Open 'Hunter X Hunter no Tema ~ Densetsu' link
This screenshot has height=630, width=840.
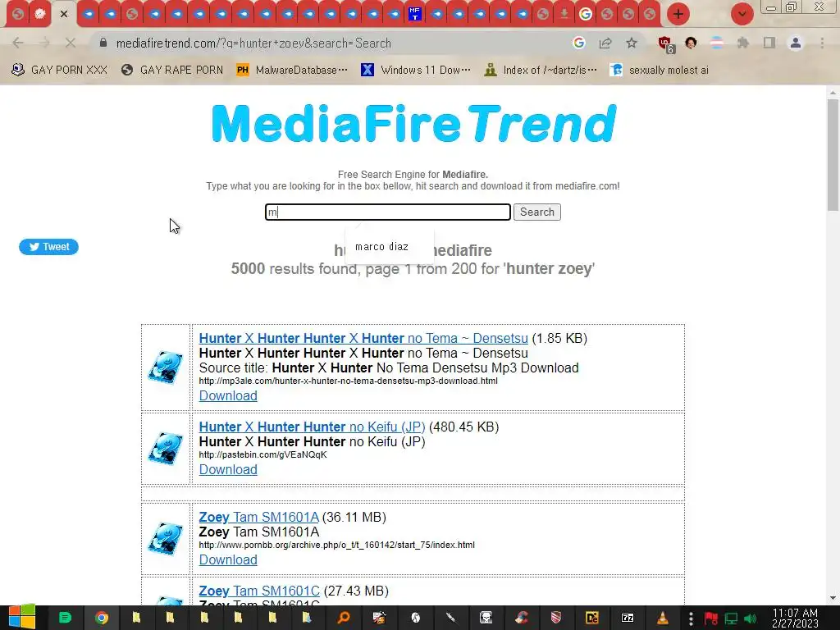pos(363,339)
